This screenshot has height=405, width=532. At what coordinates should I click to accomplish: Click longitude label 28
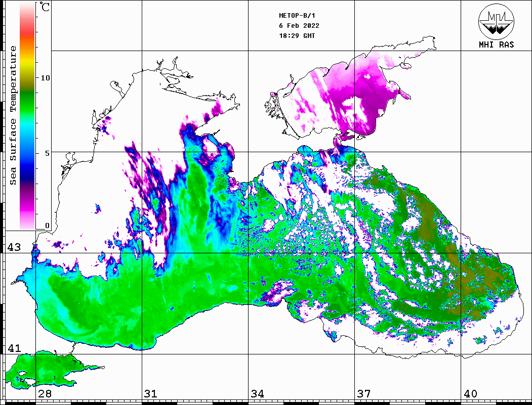click(x=45, y=393)
